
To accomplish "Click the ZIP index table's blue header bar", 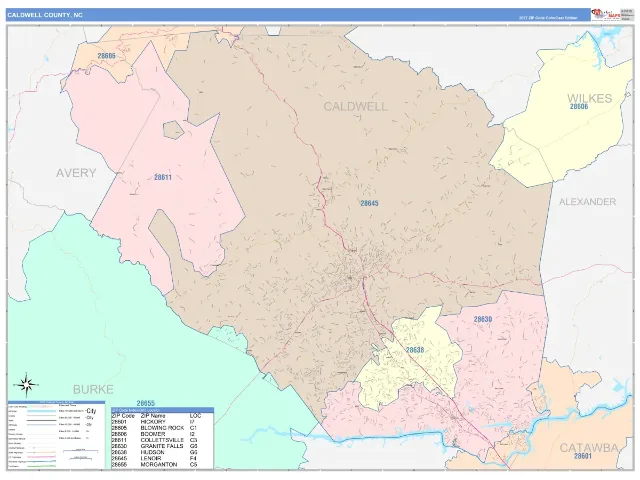I will tap(162, 410).
